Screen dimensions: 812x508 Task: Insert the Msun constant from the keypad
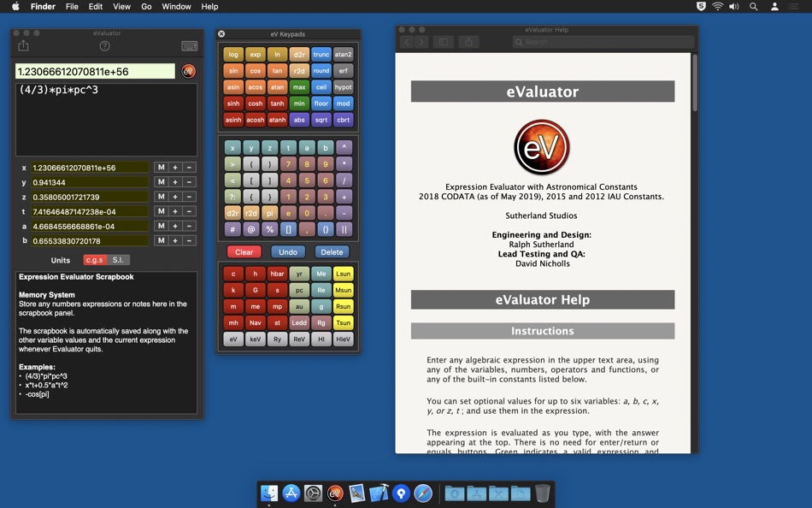pos(343,290)
